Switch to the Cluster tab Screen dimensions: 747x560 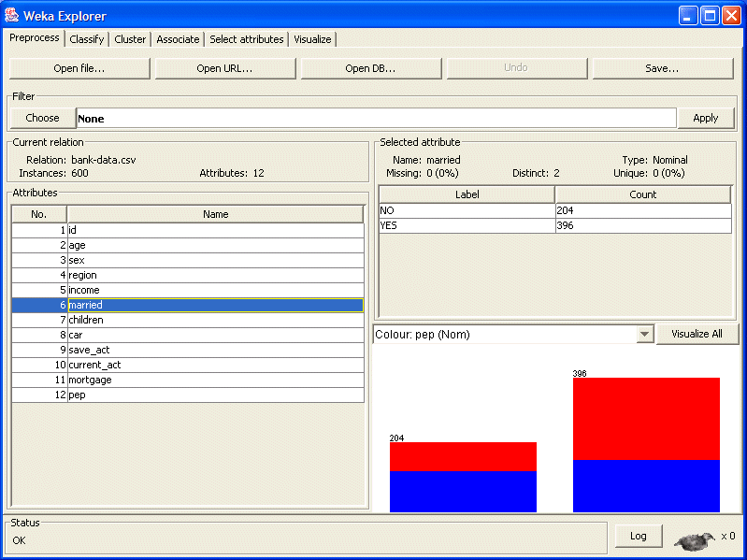[x=130, y=39]
